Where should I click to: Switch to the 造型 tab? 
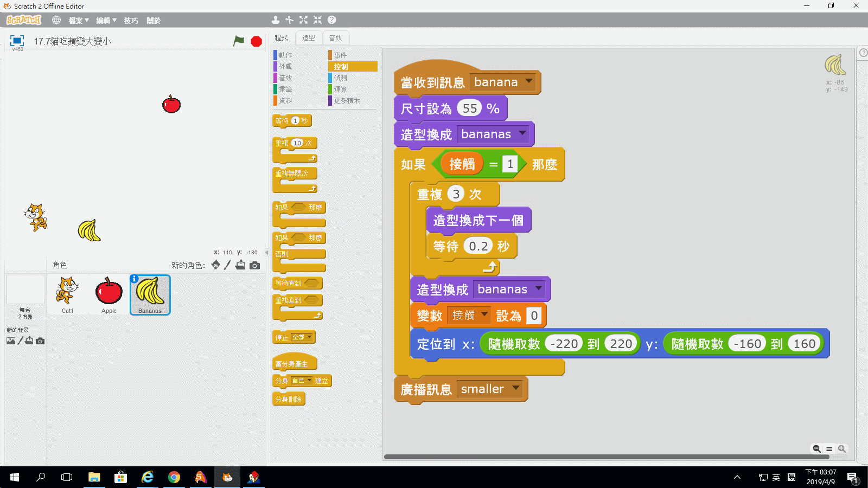(309, 38)
